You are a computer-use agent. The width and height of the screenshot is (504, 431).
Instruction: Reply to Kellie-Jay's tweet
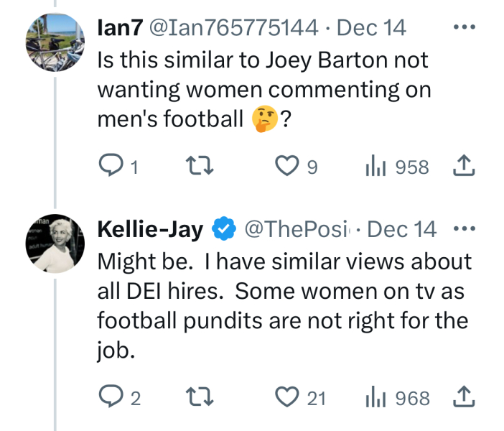(110, 397)
